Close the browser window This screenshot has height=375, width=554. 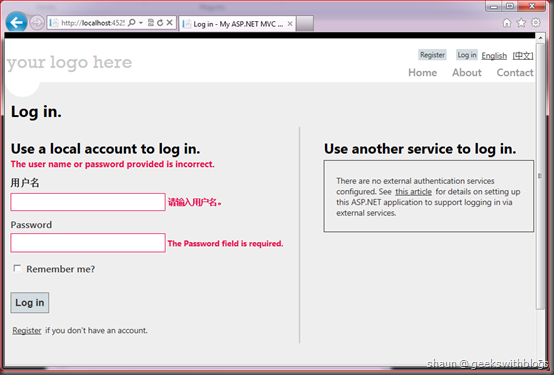532,6
